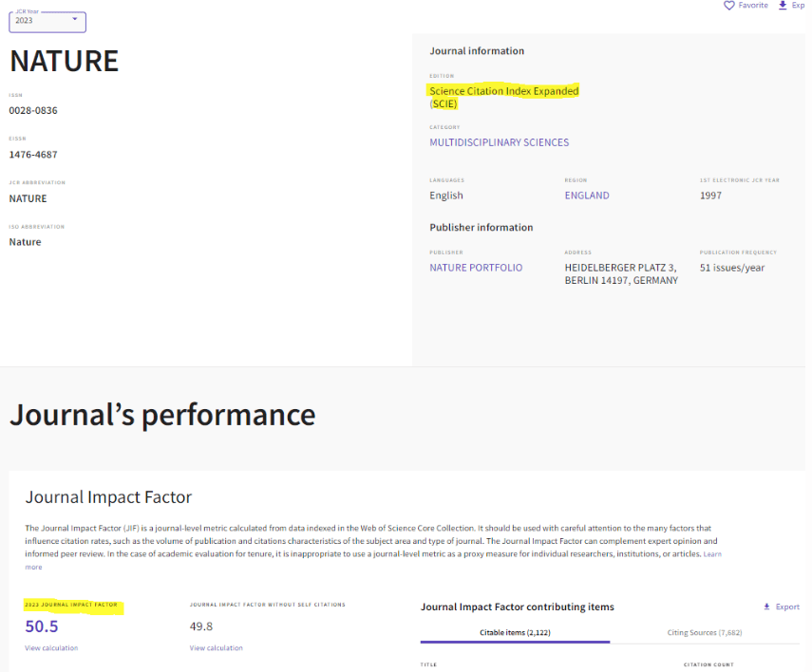
Task: Select the 2023 JCR Year combo box
Action: [47, 21]
